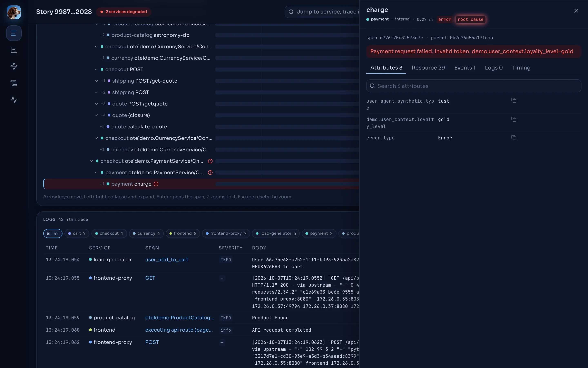Open the logs scroll sidebar icon
The height and width of the screenshot is (368, 588).
[14, 83]
